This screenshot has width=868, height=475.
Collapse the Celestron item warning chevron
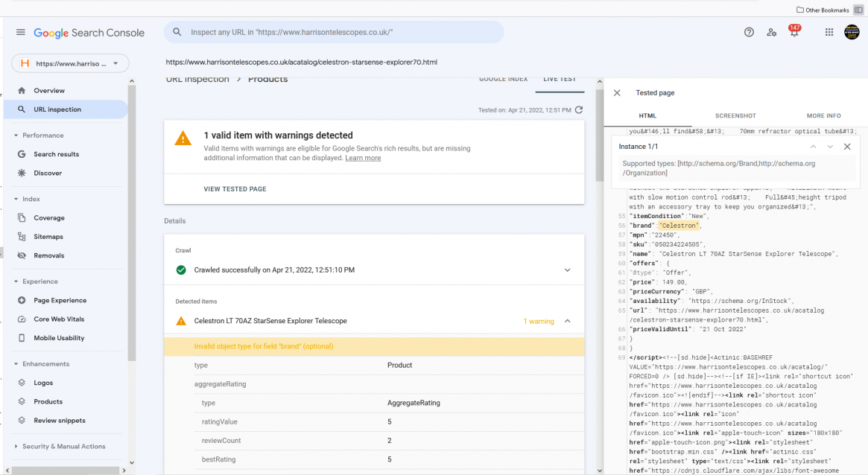click(x=568, y=322)
